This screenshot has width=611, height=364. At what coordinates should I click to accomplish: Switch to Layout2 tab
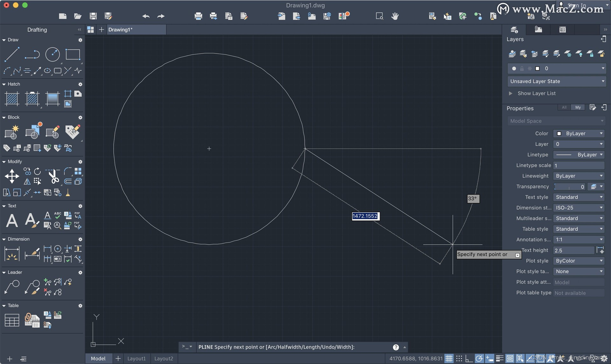pyautogui.click(x=164, y=359)
